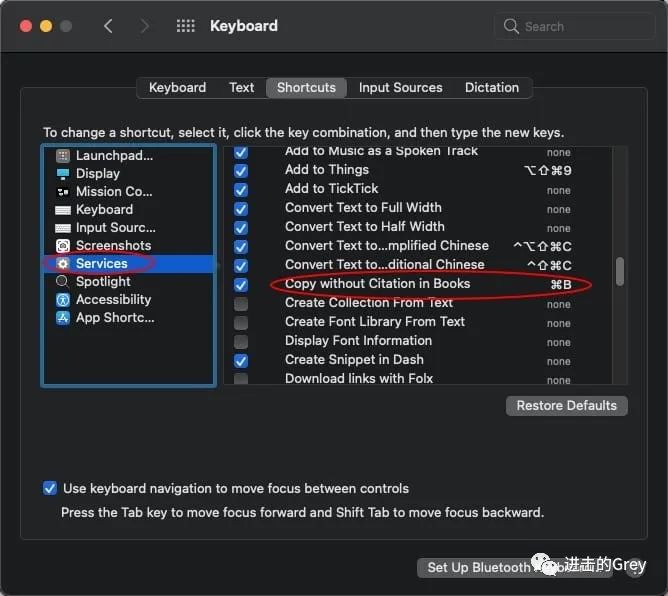Click the ^⌥⇧⌘C shortcut for Simplified Chinese
This screenshot has height=596, width=668.
[x=542, y=247]
